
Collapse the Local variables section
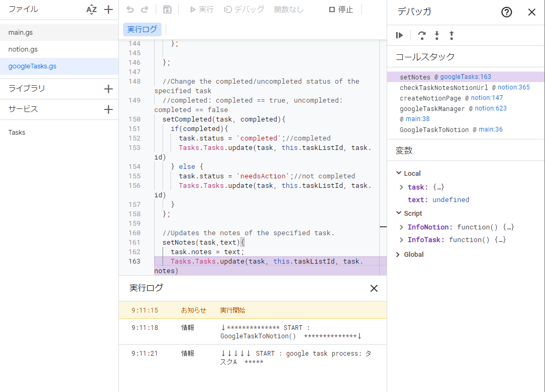(399, 173)
